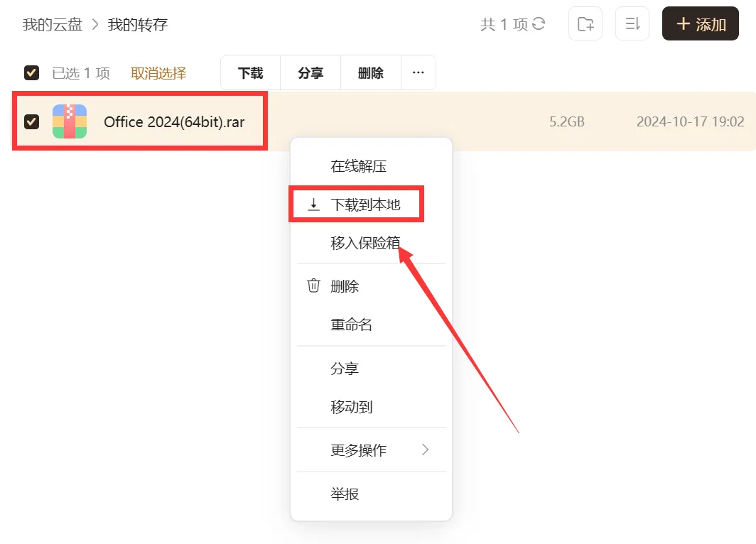Image resolution: width=756 pixels, height=544 pixels.
Task: Click the refresh icon next to 共 1 项
Action: [539, 23]
